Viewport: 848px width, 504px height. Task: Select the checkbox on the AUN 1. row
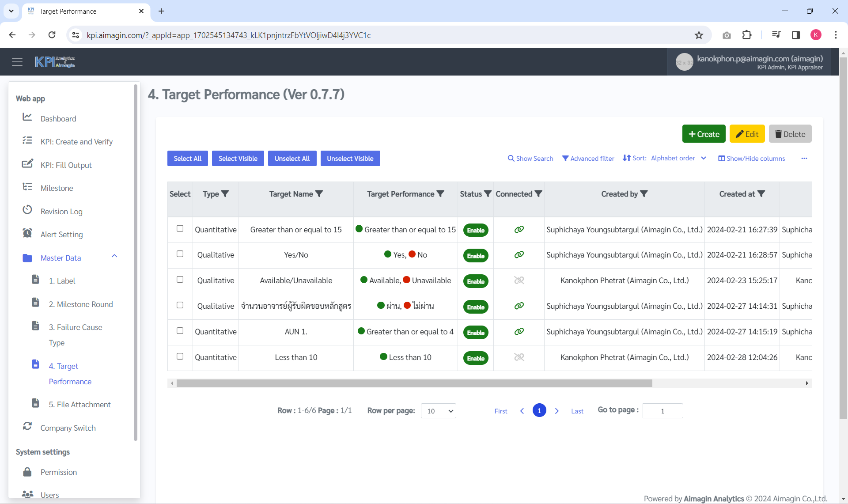point(180,330)
